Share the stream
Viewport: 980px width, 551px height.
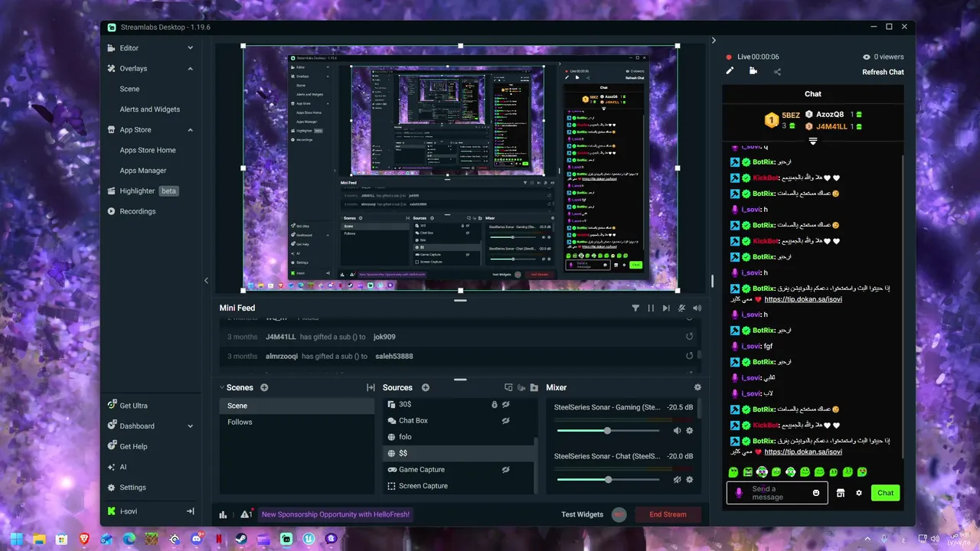[x=777, y=72]
